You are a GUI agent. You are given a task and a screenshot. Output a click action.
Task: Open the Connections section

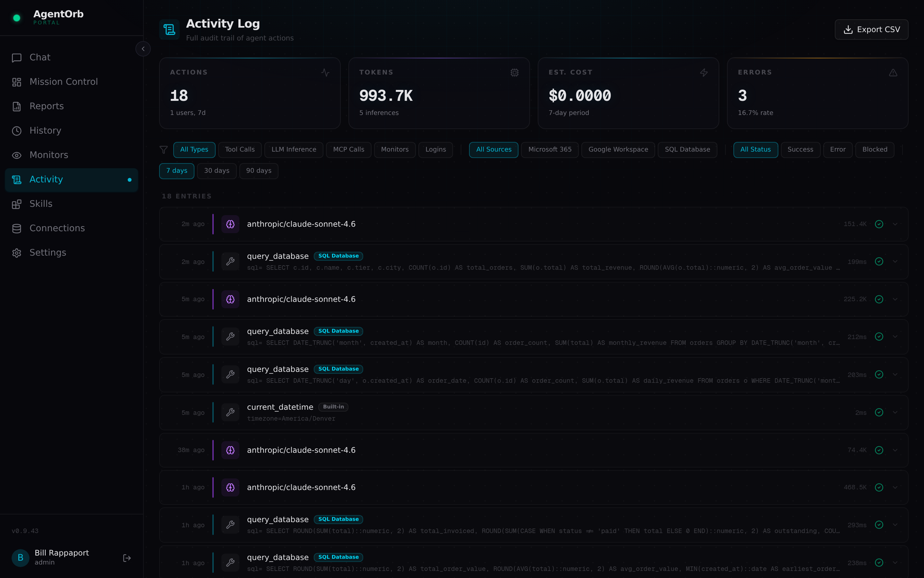(72, 228)
